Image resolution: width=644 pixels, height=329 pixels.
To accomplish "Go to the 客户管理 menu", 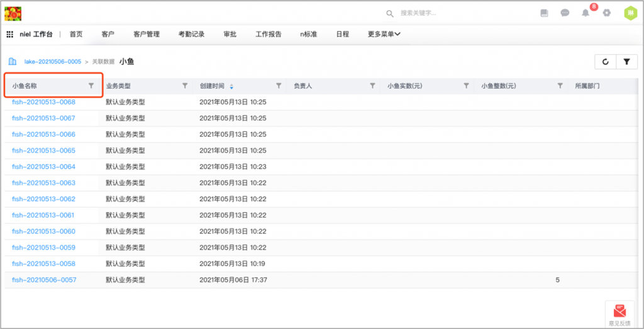I will tap(147, 35).
